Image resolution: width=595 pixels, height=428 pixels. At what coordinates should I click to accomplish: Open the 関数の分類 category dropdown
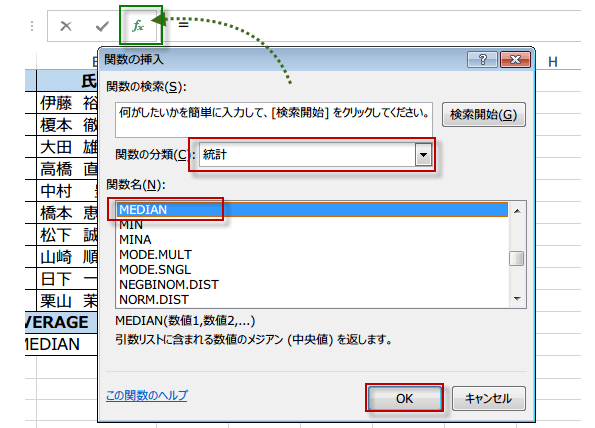[423, 155]
